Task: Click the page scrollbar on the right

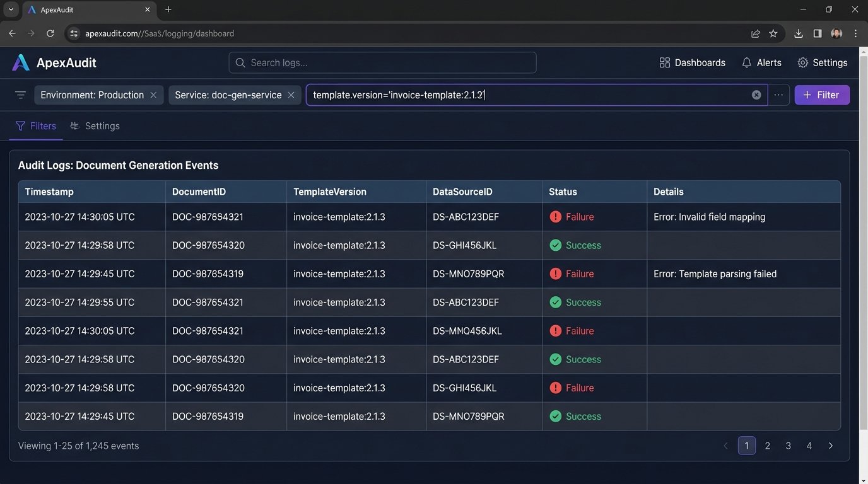Action: tap(863, 252)
